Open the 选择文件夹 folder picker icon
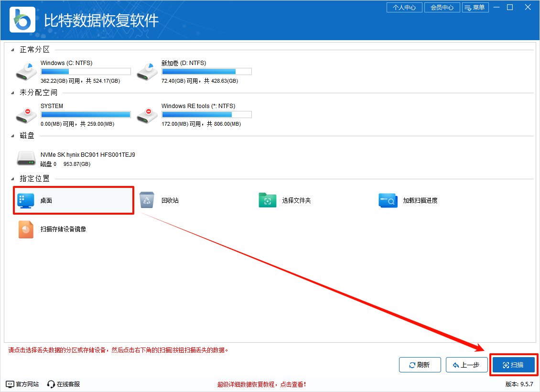 (268, 200)
